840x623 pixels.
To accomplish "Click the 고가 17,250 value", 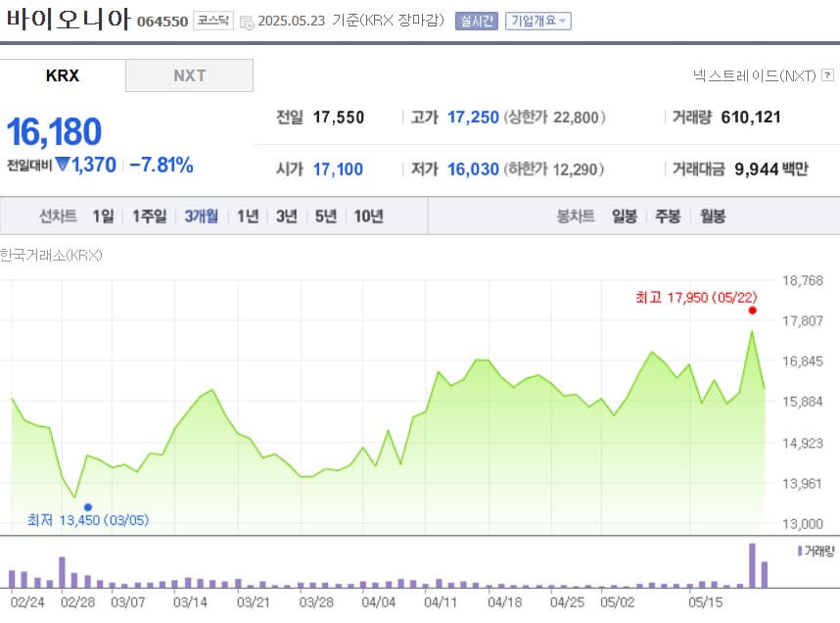I will click(x=473, y=117).
